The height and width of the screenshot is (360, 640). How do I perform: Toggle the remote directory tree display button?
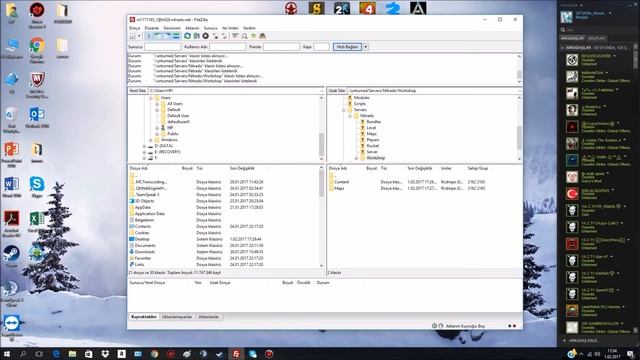(167, 36)
